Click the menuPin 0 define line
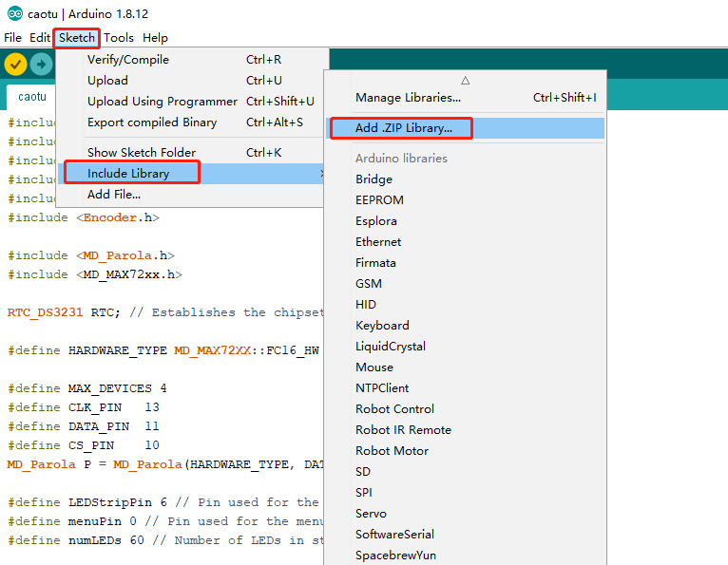The image size is (728, 565). pos(165,522)
